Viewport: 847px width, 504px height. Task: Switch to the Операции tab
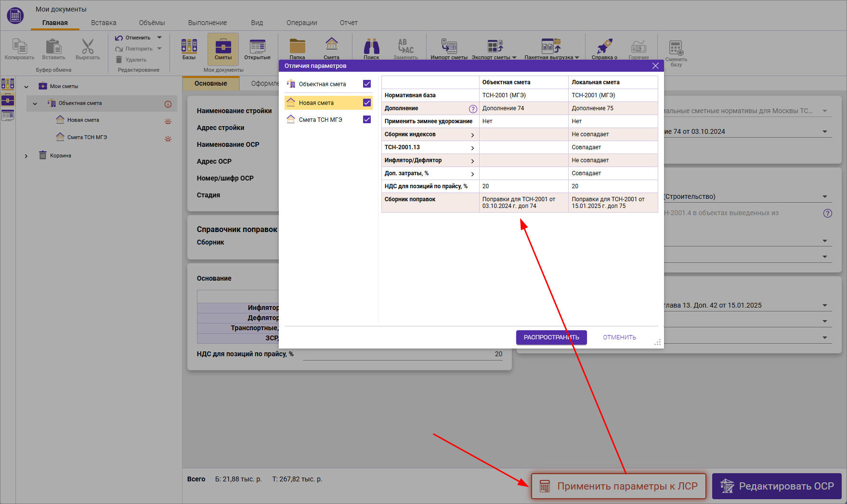coord(301,23)
